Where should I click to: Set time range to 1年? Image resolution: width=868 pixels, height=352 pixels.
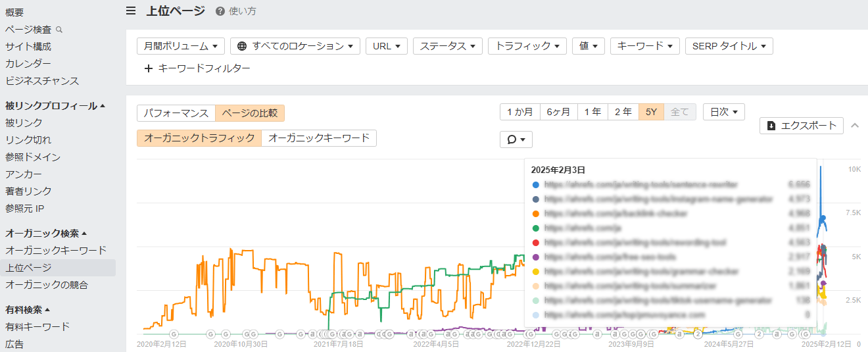tap(593, 112)
